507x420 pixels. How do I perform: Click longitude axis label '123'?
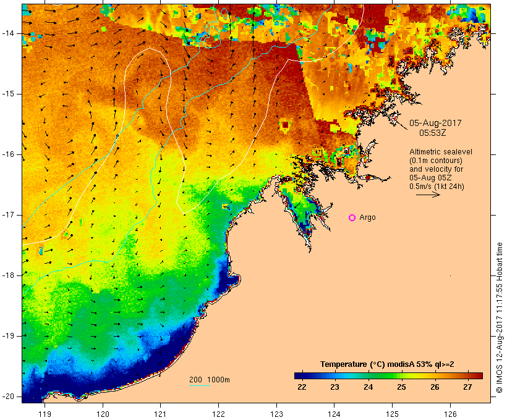(276, 414)
